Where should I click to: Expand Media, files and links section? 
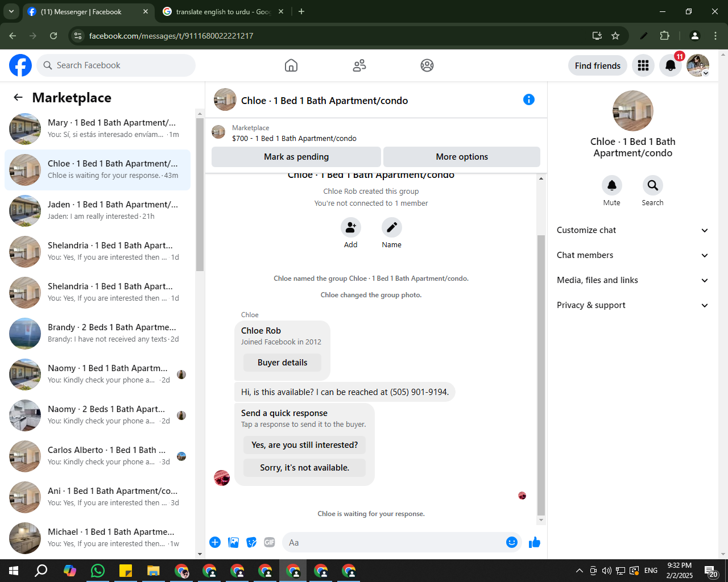(x=632, y=280)
